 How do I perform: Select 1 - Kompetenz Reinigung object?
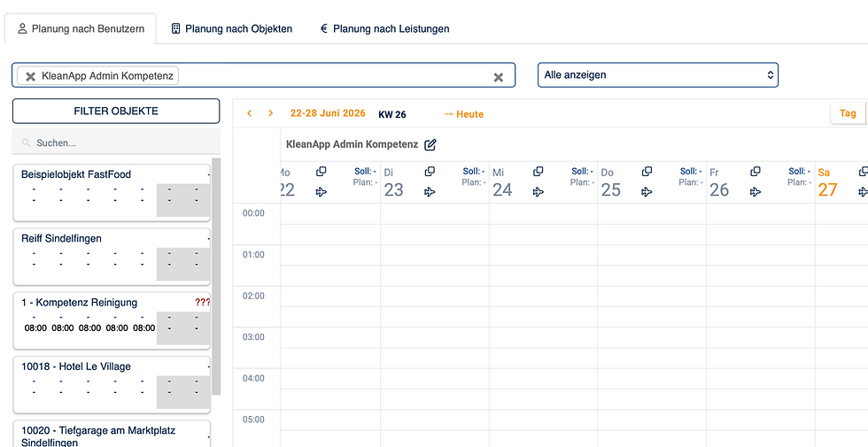click(112, 320)
